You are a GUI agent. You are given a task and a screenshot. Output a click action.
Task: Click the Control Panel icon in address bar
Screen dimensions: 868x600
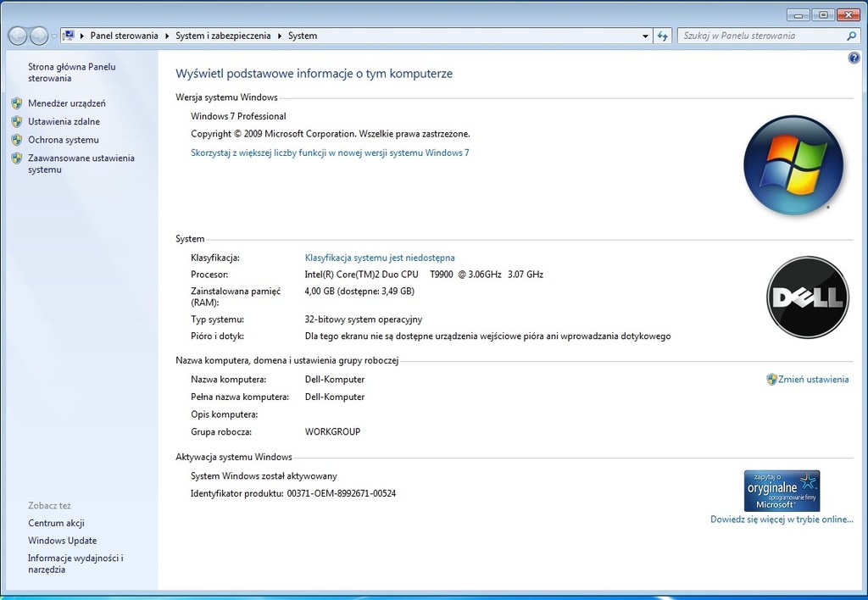[68, 36]
